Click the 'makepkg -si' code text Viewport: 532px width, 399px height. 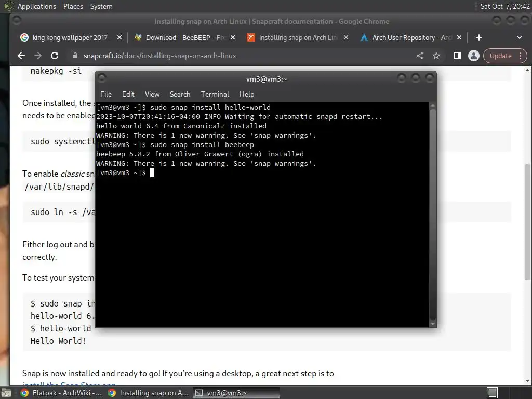coord(56,71)
